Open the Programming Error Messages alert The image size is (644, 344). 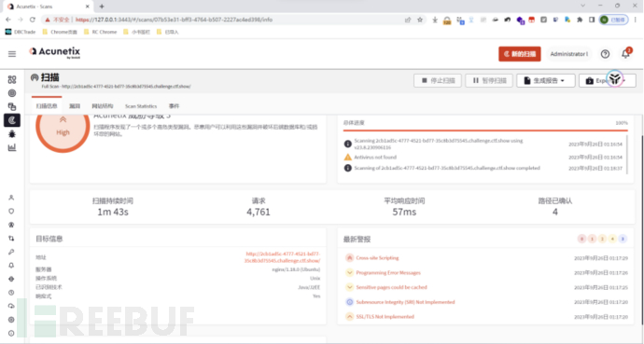coord(388,272)
